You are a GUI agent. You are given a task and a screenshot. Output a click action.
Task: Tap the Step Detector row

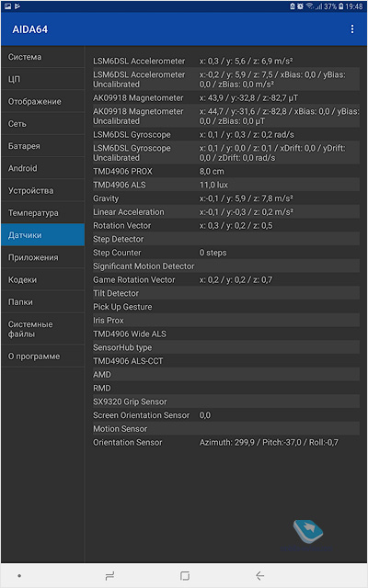coord(226,239)
